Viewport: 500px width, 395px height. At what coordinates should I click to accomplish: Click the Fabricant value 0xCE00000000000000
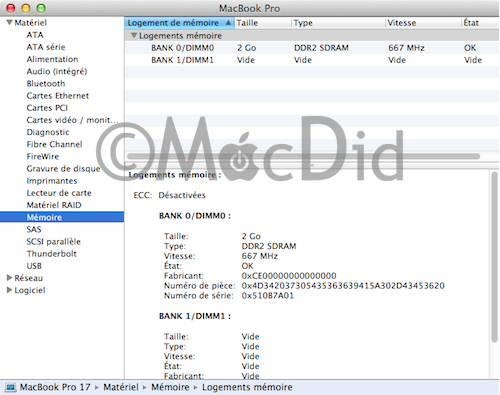point(289,276)
